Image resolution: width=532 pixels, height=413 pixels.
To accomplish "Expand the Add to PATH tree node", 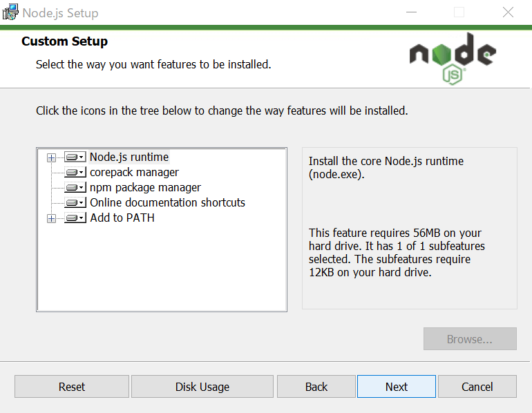I will coord(51,218).
